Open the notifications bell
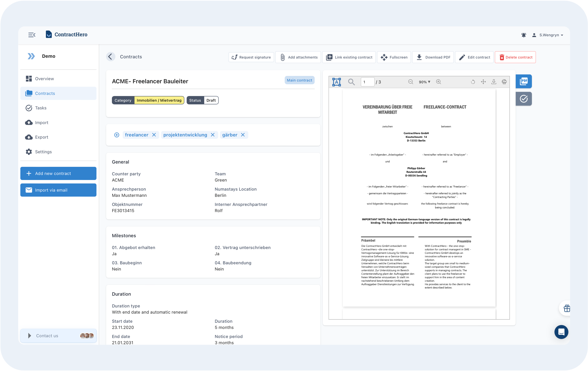This screenshot has width=588, height=371. (524, 35)
